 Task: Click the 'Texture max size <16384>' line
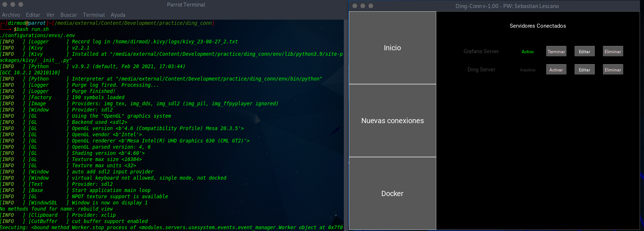(x=107, y=159)
